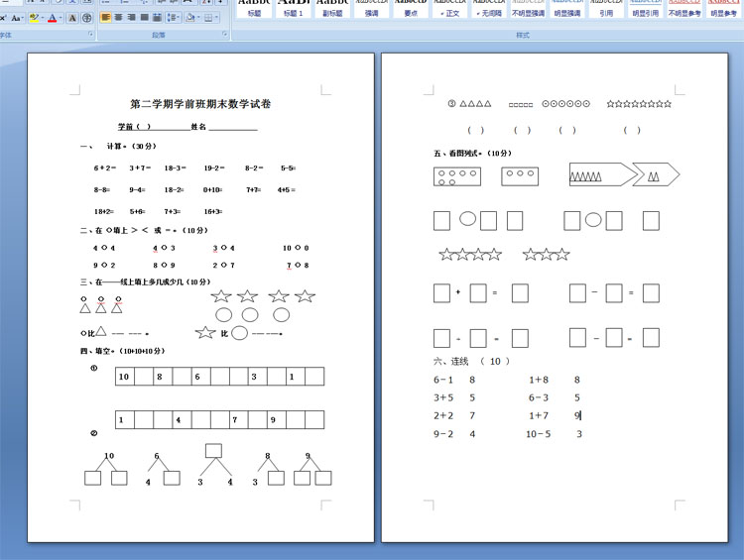Open the Paragraph dialog launcher

click(x=225, y=34)
